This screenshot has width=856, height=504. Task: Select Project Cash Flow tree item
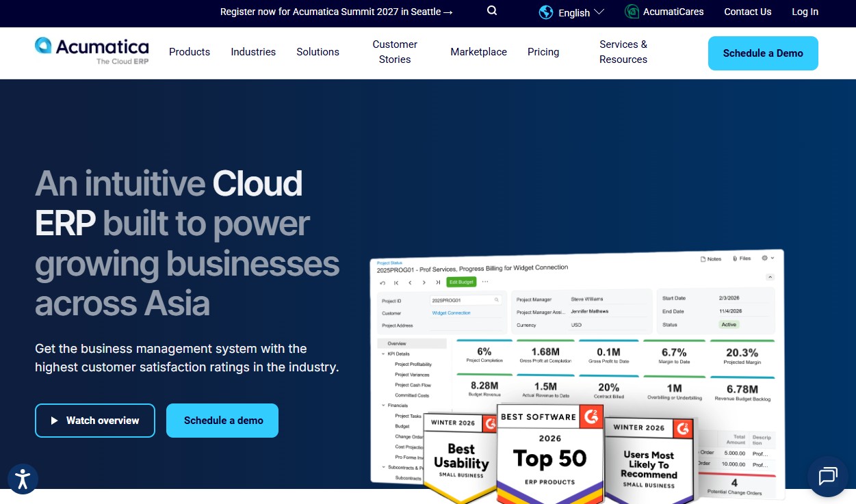tap(413, 385)
